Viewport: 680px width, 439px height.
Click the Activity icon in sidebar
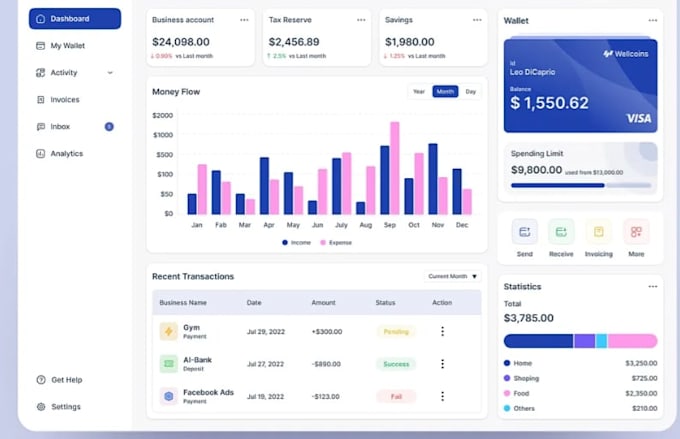click(40, 72)
